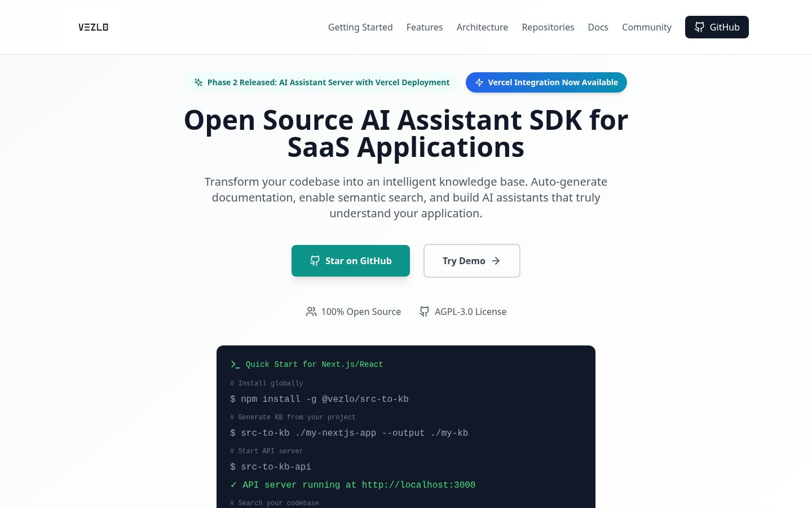Click lightning bolt icon in Vercel badge
This screenshot has height=508, width=812.
pyautogui.click(x=479, y=82)
